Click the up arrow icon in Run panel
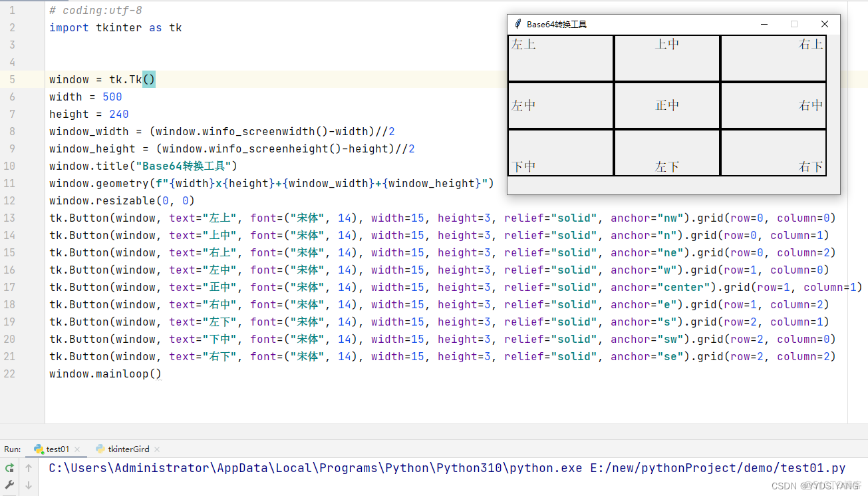Screen dimensions: 868x496 pyautogui.click(x=29, y=468)
